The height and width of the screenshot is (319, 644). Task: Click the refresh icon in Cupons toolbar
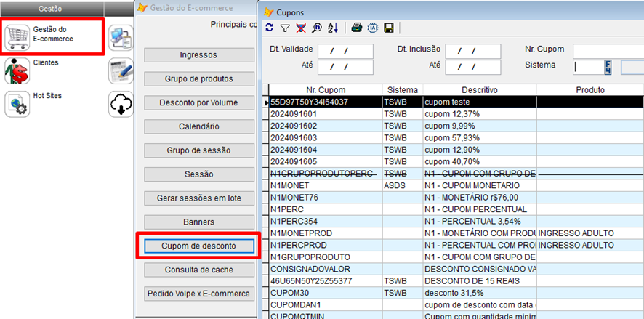(270, 28)
